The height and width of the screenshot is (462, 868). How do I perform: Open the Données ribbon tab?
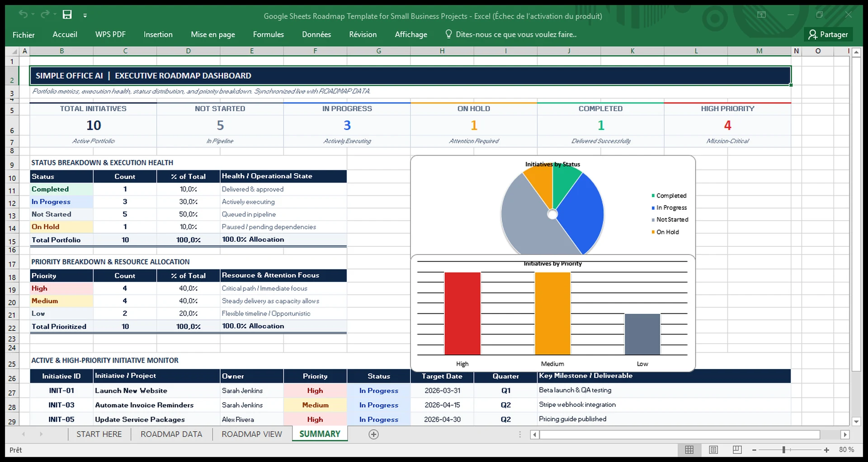pos(316,34)
